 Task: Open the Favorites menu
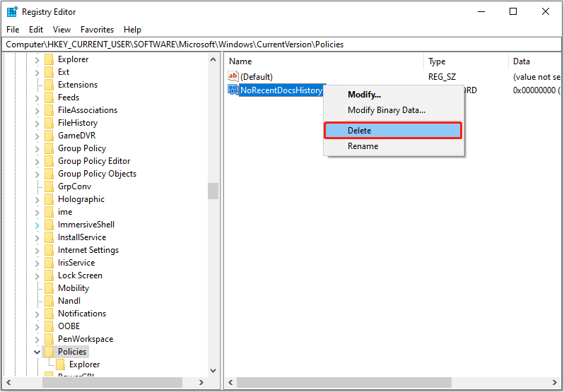pos(97,30)
